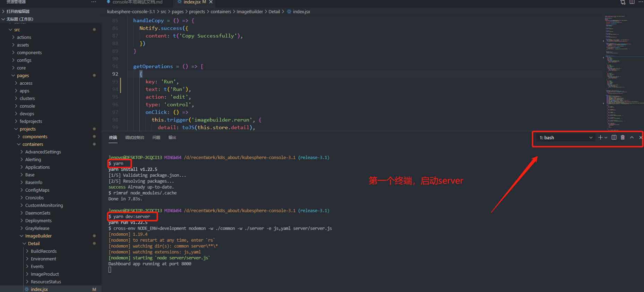644x292 pixels.
Task: Click line number 92 in the gutter
Action: 115,74
